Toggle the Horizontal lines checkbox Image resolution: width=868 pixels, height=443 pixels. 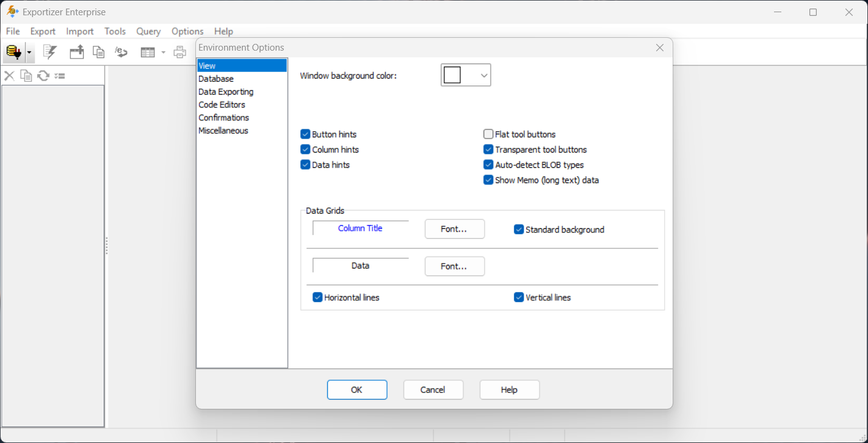317,298
